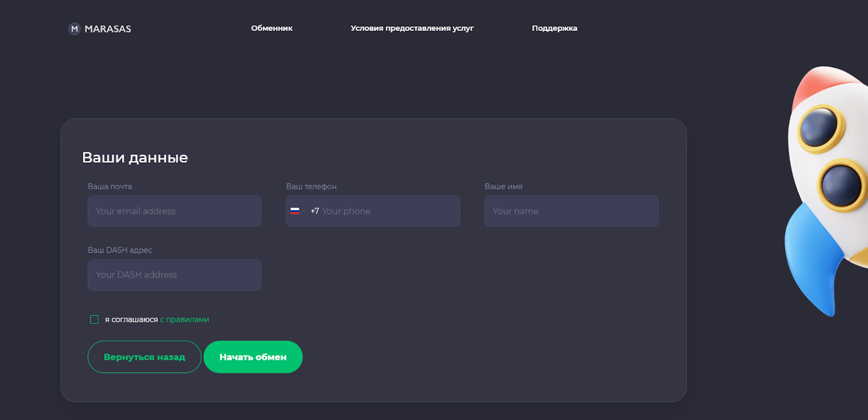Viewport: 868px width, 420px height.
Task: Click the MARASAS logo icon
Action: 74,29
